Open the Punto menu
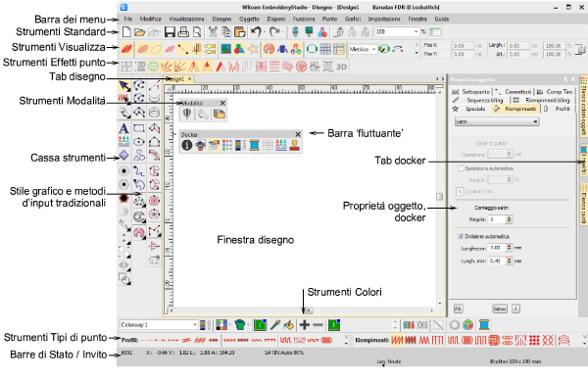Image resolution: width=588 pixels, height=380 pixels. click(x=329, y=19)
